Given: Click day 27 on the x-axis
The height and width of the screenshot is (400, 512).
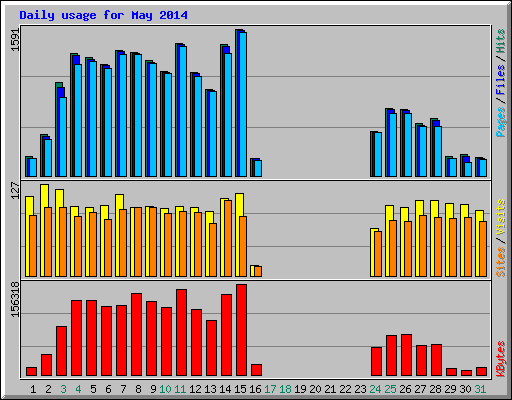Looking at the screenshot, I should coord(420,389).
